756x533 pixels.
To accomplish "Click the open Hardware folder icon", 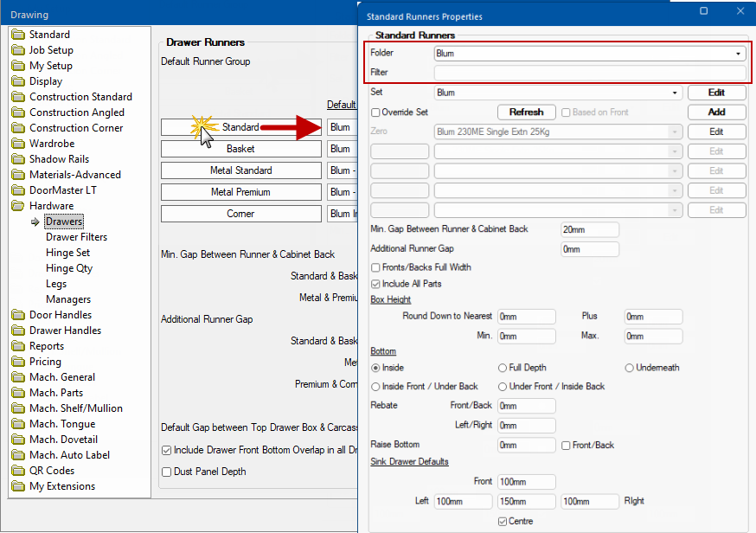I will 18,206.
